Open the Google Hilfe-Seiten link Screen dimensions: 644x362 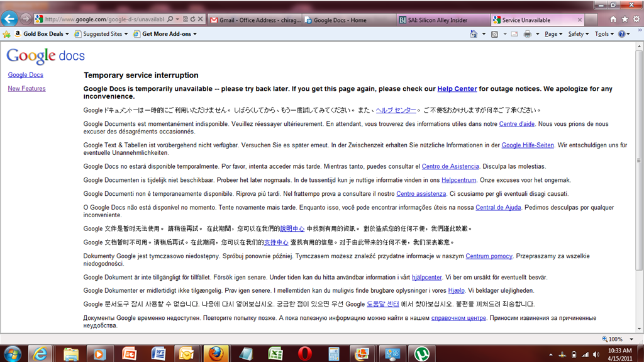[528, 145]
